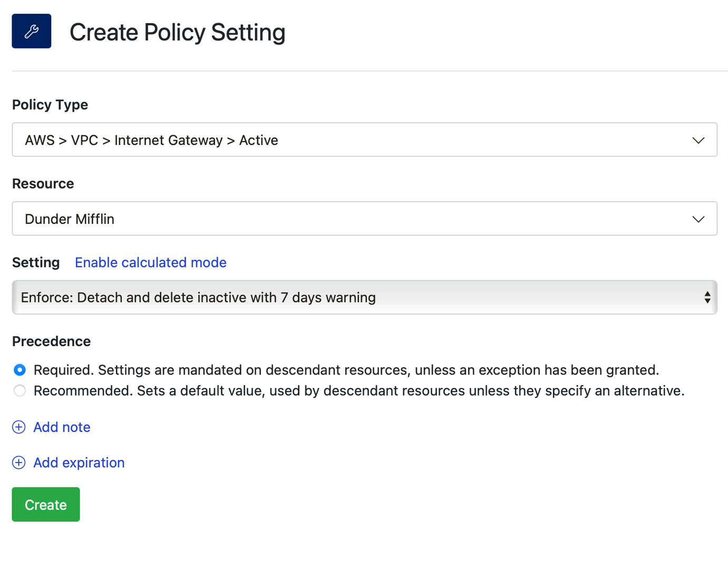Click the green Create button
This screenshot has height=569, width=728.
pos(46,504)
